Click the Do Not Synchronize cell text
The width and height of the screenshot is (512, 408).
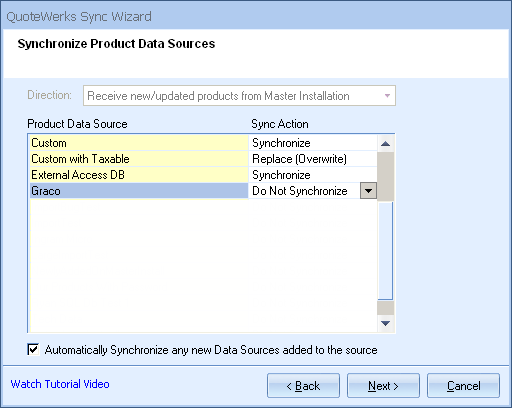click(x=300, y=191)
